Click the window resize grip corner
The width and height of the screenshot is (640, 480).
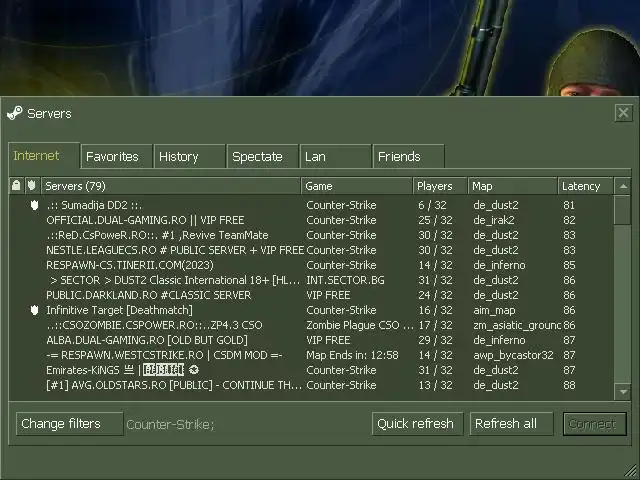[x=631, y=472]
